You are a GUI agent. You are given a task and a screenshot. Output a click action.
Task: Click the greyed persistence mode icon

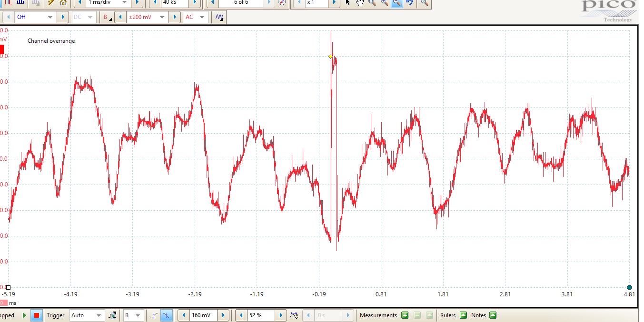click(x=35, y=2)
